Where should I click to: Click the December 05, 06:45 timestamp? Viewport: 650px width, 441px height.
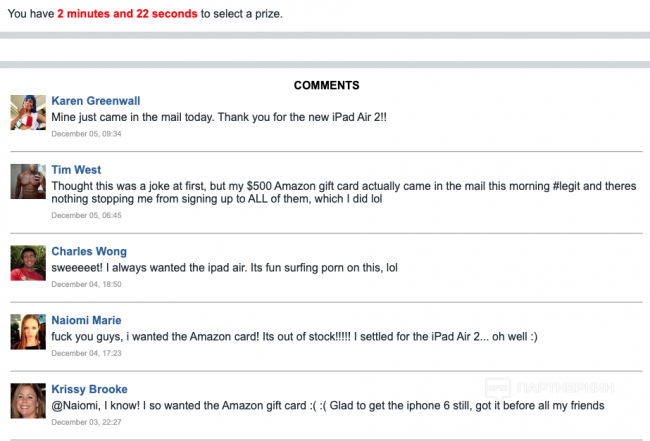86,215
